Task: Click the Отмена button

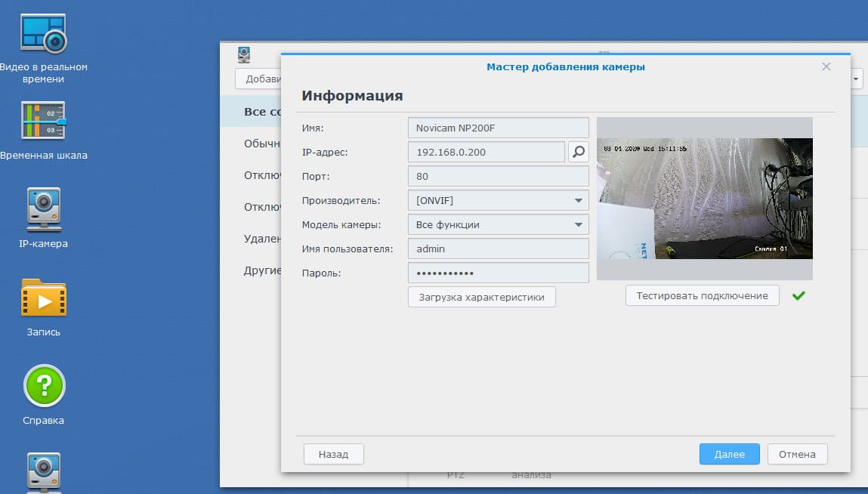Action: click(797, 454)
